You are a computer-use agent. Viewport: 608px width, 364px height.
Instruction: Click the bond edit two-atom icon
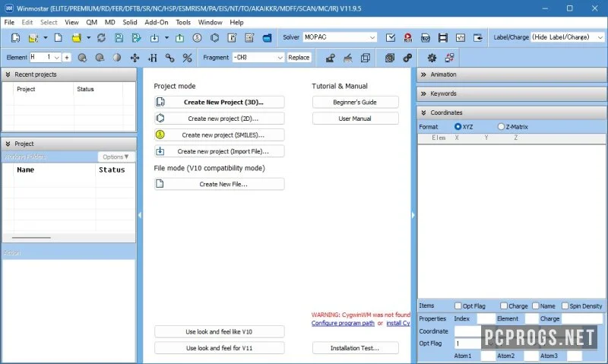click(x=169, y=58)
